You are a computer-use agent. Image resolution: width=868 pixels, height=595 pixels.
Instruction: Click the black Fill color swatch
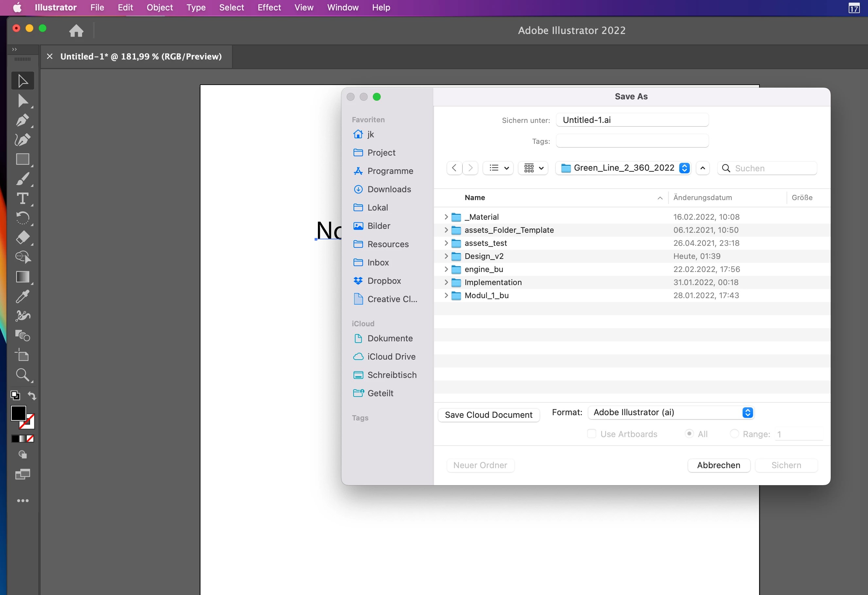(x=18, y=413)
